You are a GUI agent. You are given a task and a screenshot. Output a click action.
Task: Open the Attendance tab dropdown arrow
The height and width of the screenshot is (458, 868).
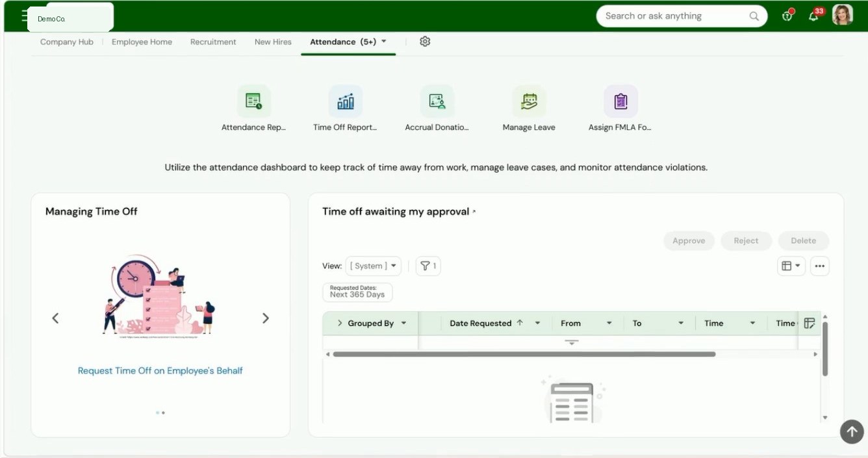point(383,42)
